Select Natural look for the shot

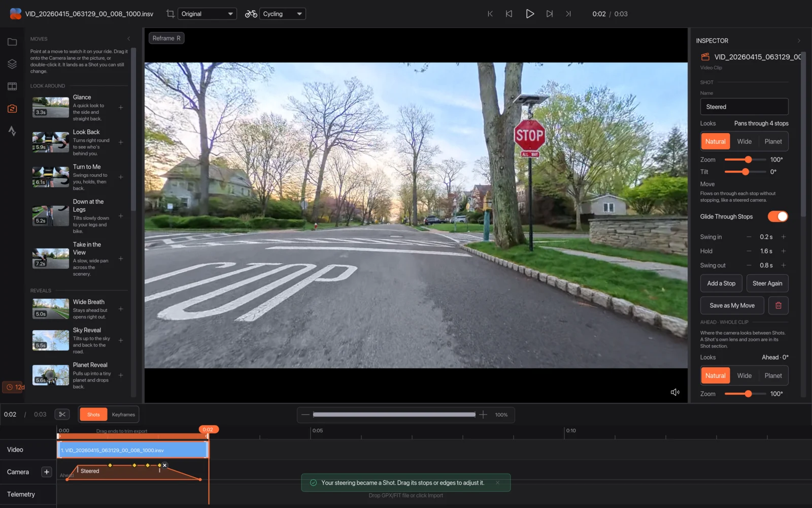716,142
